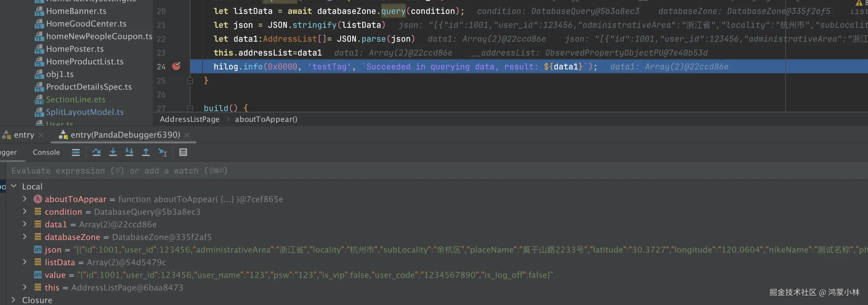
Task: Open the Console tab
Action: 46,152
